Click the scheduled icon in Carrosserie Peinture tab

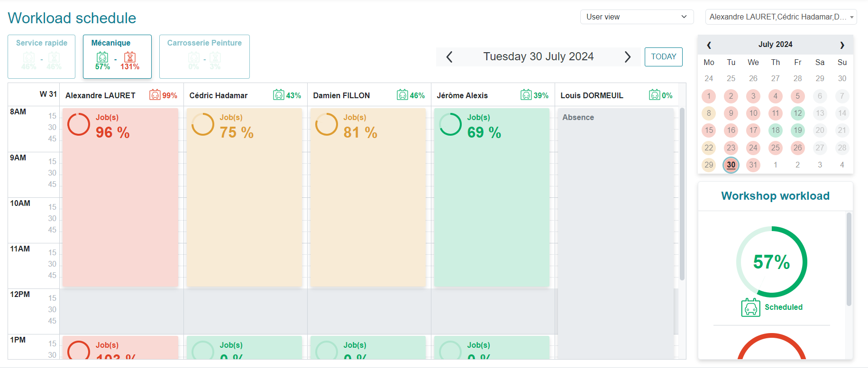pyautogui.click(x=194, y=57)
